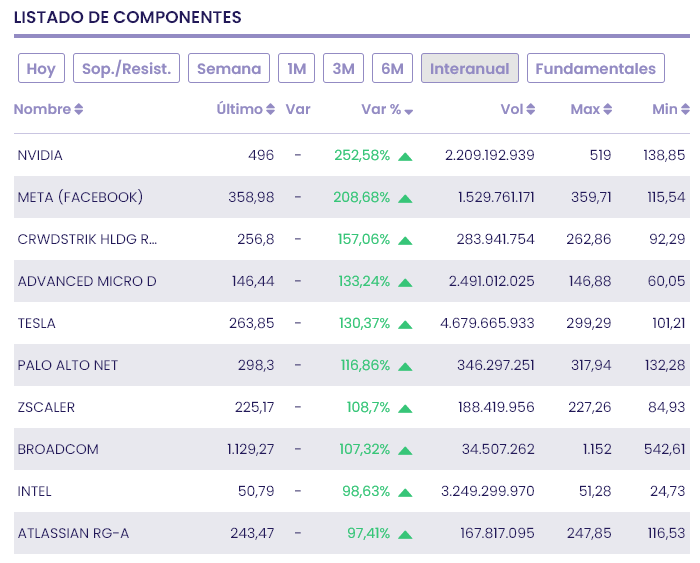Sort table by Nombre column arrows
The image size is (700, 563).
(79, 110)
